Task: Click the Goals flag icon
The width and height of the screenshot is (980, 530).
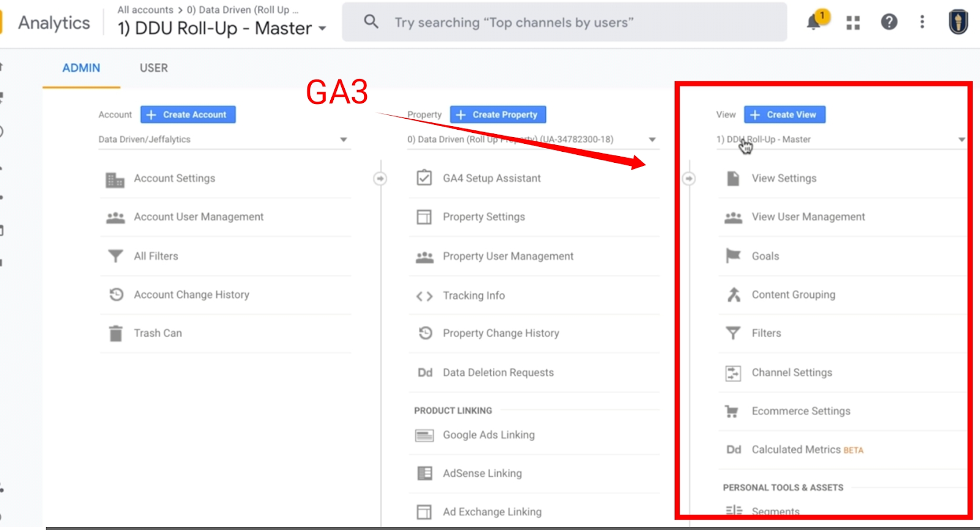Action: coord(733,255)
